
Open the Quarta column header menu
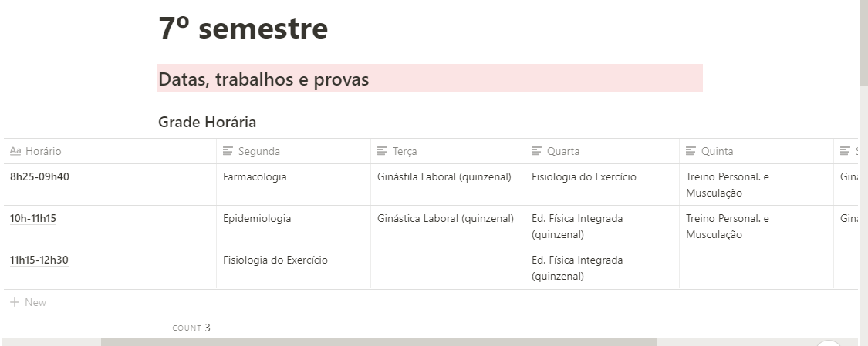563,151
